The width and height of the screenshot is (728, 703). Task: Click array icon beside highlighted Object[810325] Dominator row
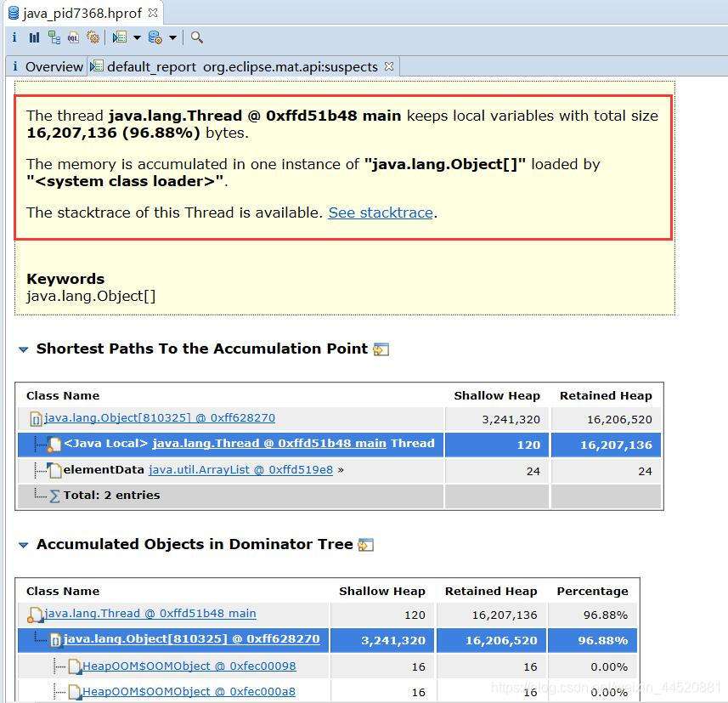[56, 641]
